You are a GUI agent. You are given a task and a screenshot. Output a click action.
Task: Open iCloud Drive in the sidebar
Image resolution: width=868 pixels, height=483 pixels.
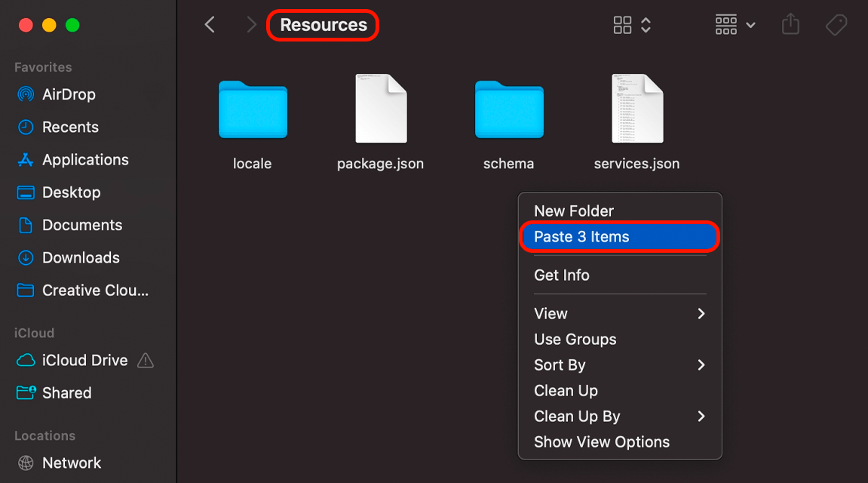[72, 361]
